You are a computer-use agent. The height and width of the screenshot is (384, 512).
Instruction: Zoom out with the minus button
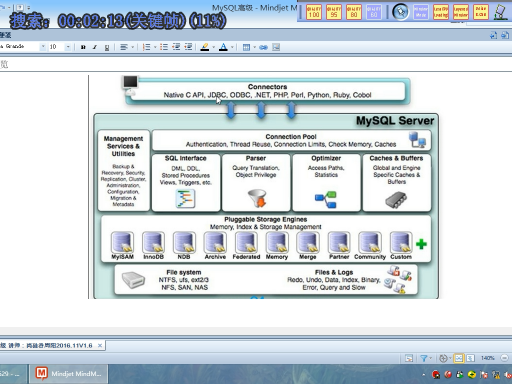point(505,358)
